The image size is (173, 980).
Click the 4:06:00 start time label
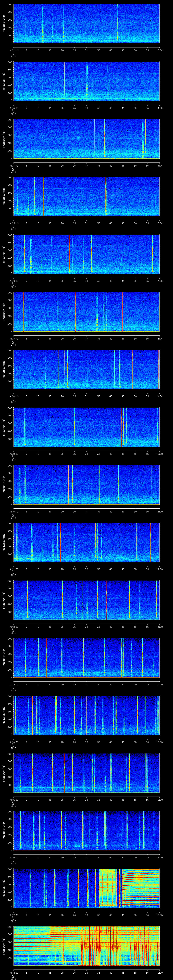14,281
